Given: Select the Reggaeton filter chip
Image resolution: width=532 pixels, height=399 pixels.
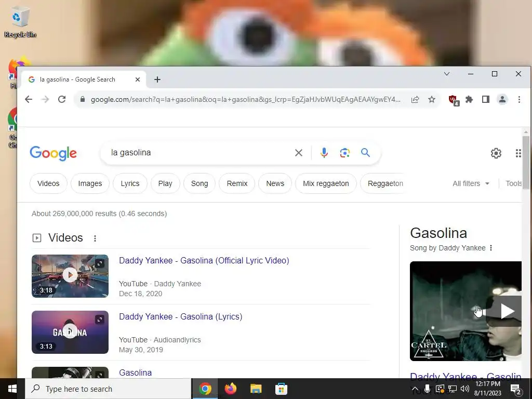Looking at the screenshot, I should click(x=383, y=183).
